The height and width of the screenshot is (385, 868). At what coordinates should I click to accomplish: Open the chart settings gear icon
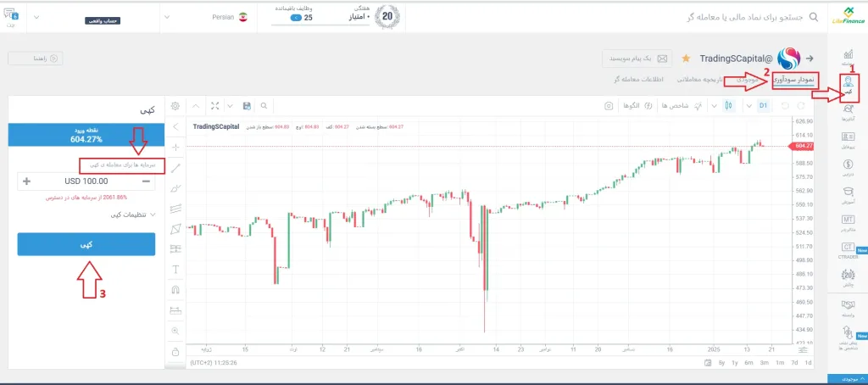click(175, 106)
